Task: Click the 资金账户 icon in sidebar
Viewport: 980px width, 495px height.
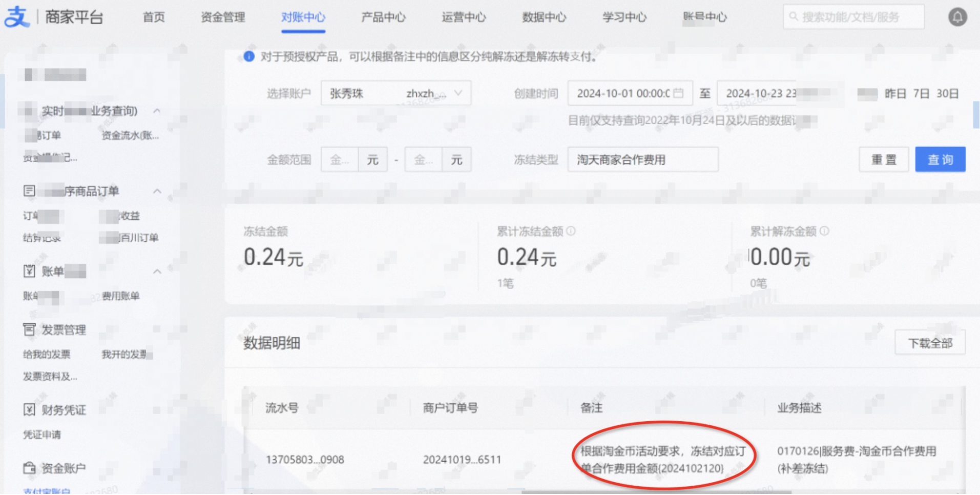Action: click(29, 468)
